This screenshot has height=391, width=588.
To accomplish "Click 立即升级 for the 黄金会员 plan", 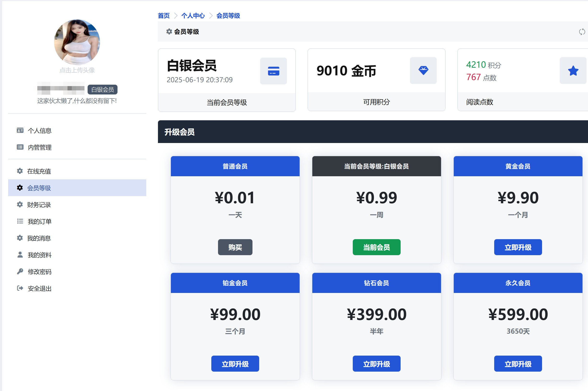I will (x=518, y=247).
